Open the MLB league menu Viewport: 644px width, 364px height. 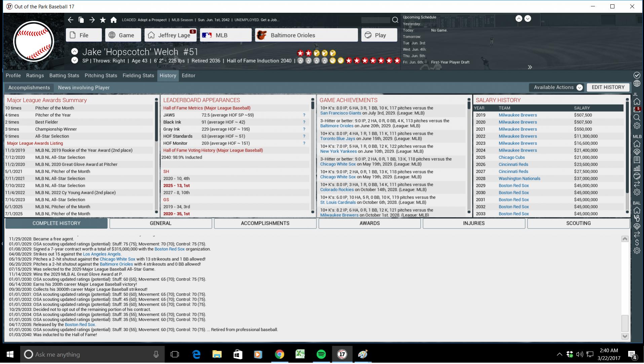(226, 35)
